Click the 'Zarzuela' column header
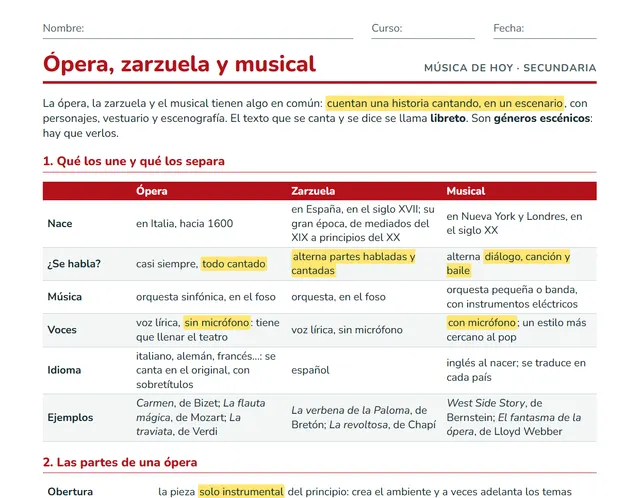Screen dimensions: 640x498 coord(313,191)
